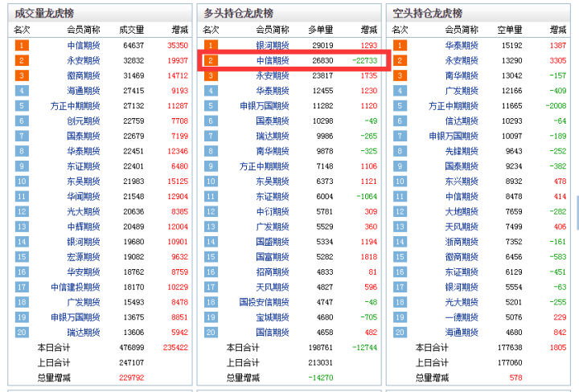Viewport: 579px width, 392px height.
Task: Click 总量增减 label in 多头持仓龙虎榜
Action: coord(243,378)
